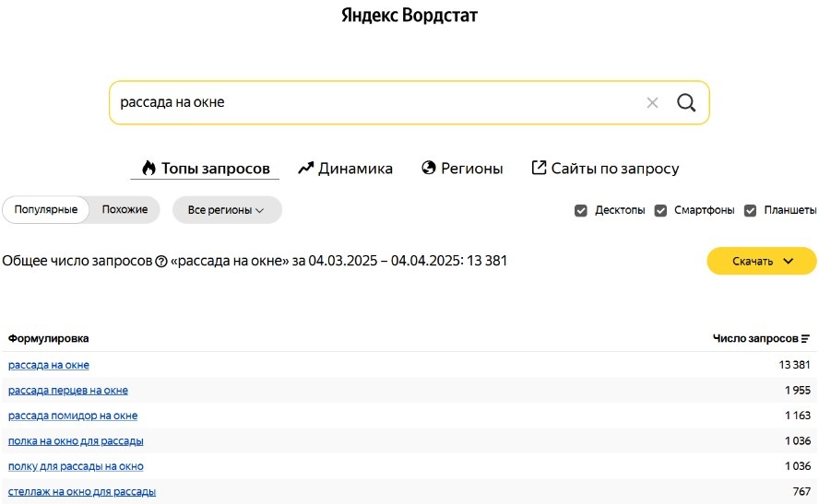The width and height of the screenshot is (819, 504).
Task: Click the sort icon next to Число запросов
Action: pos(805,338)
